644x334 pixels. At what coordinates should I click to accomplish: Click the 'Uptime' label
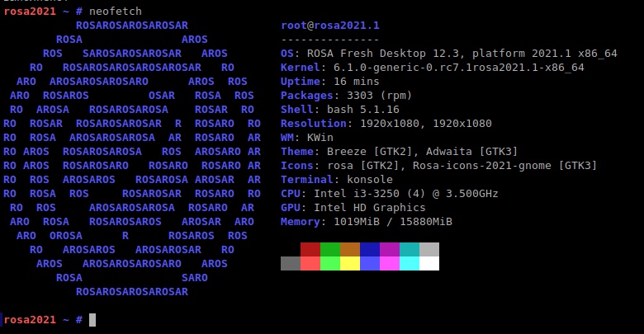tap(301, 82)
